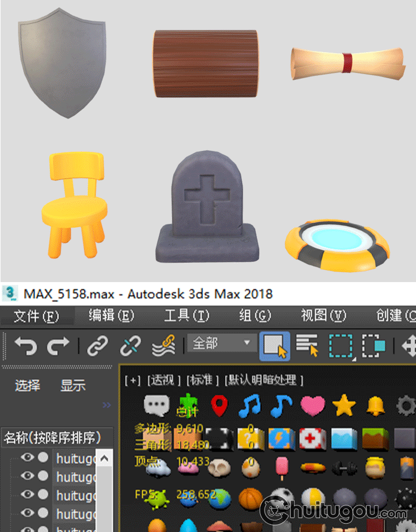
Task: Open the 选择 menu in scene explorer
Action: point(28,386)
